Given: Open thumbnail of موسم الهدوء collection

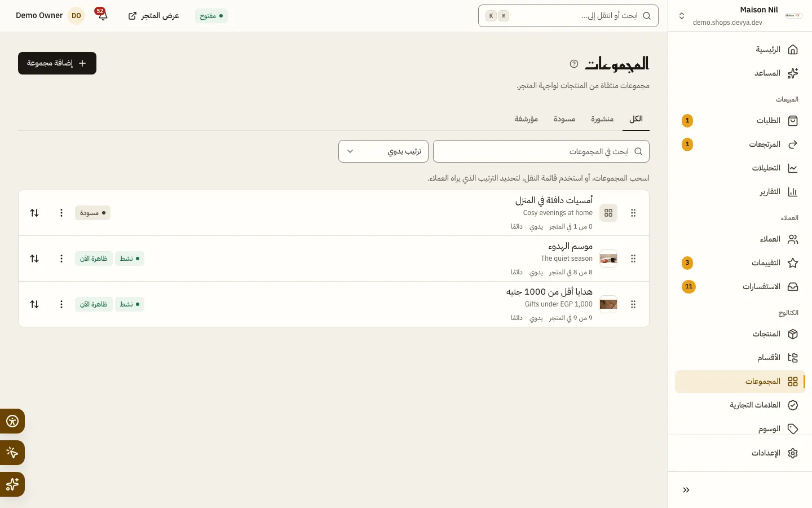Looking at the screenshot, I should coord(608,259).
